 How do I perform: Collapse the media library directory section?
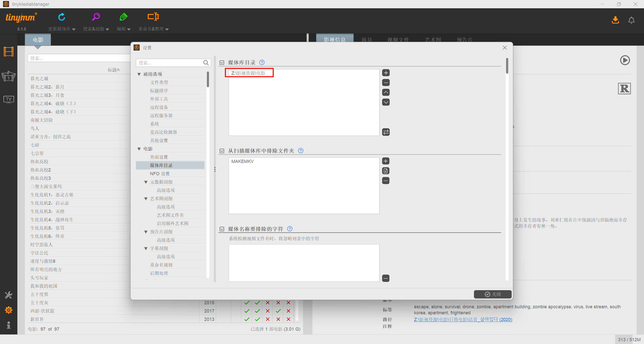222,63
